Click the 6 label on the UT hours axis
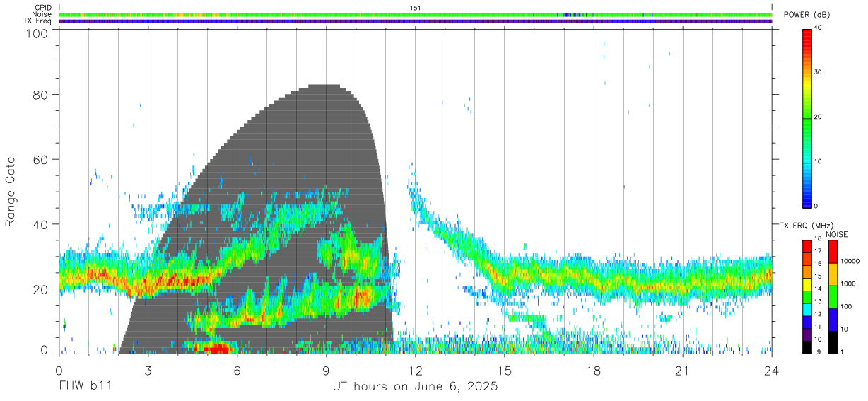Image resolution: width=868 pixels, height=401 pixels. pyautogui.click(x=237, y=370)
